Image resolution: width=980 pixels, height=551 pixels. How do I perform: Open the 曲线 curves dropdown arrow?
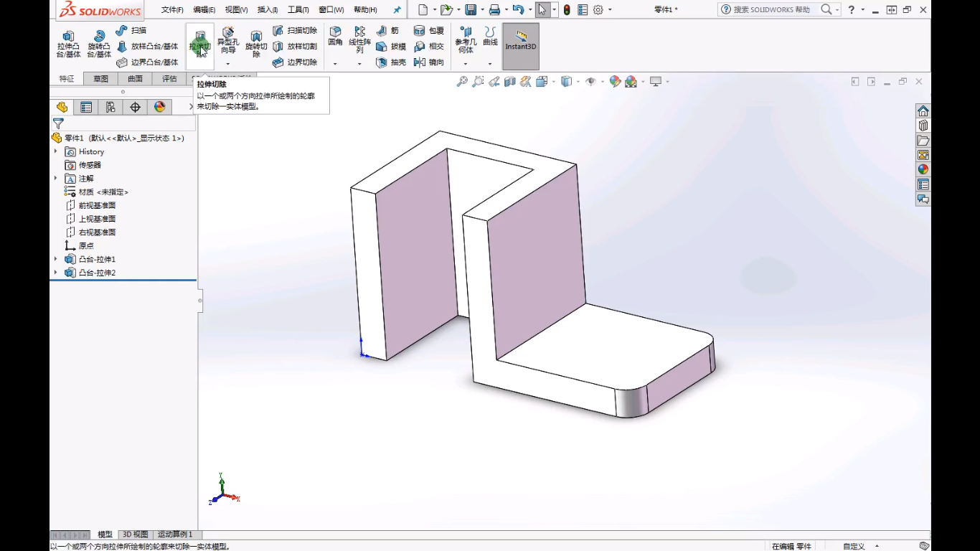(490, 64)
